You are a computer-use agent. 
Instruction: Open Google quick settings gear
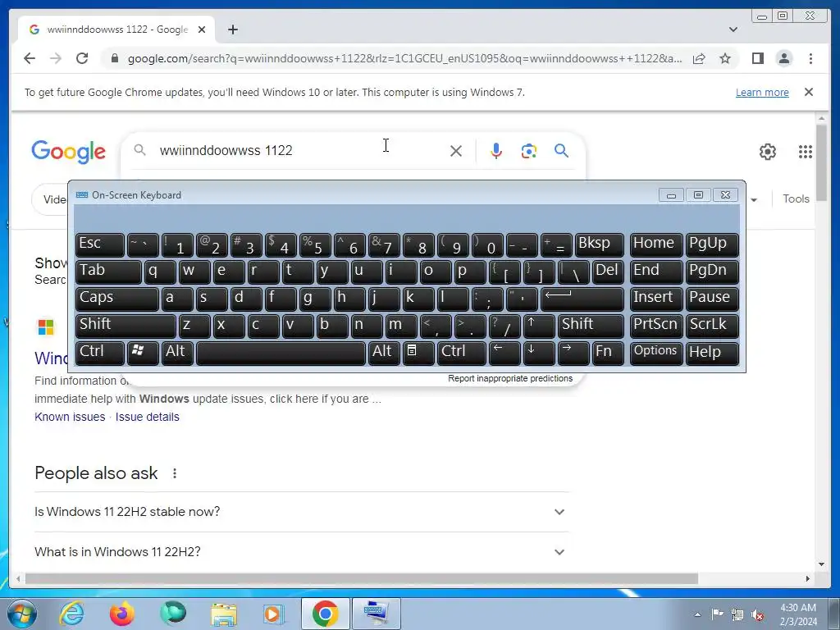pos(768,152)
